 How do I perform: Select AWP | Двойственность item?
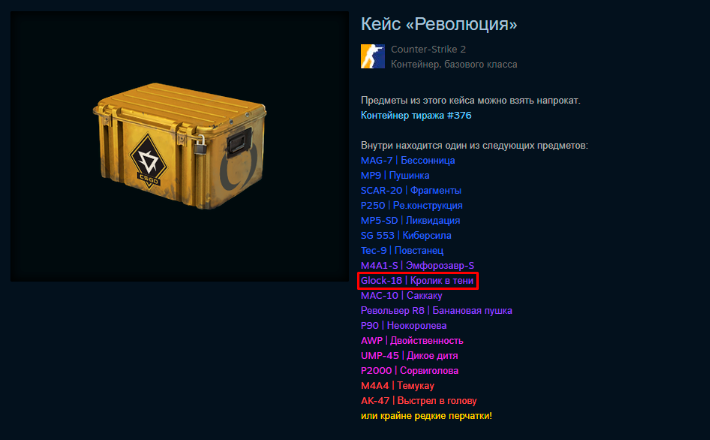(x=412, y=340)
